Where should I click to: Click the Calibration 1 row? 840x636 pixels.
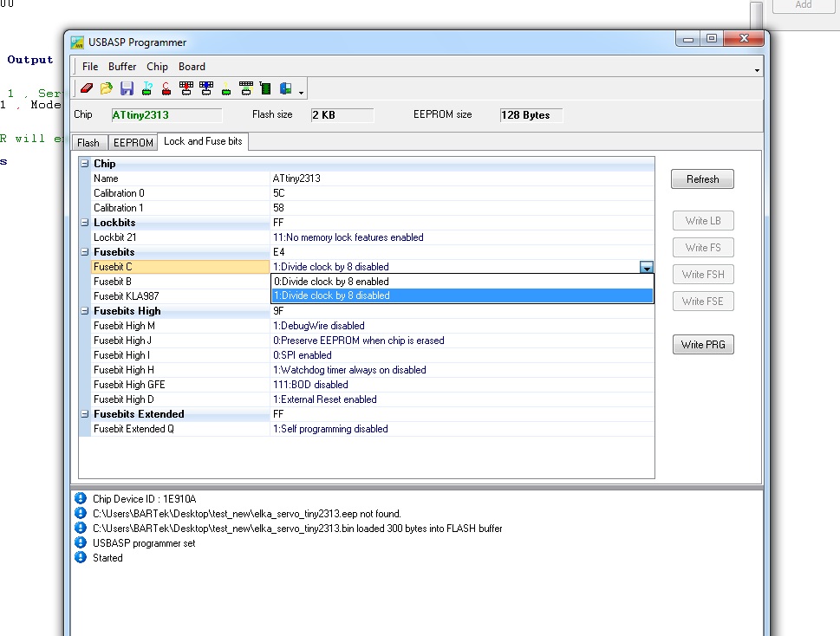(x=373, y=208)
